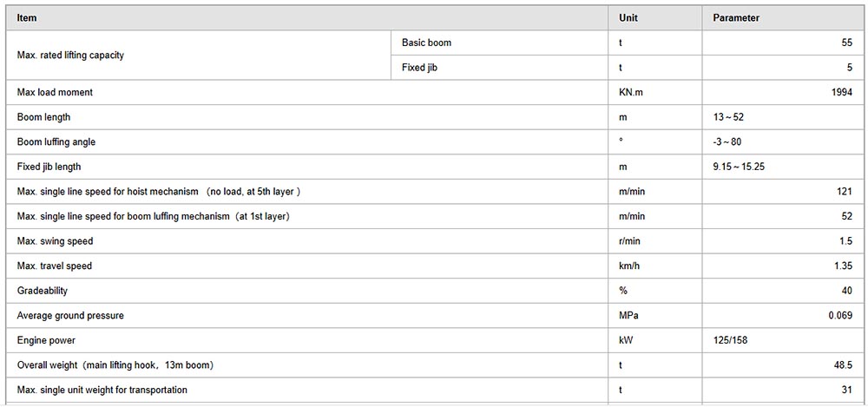Select the 0.069 ground pressure value
Image resolution: width=868 pixels, height=407 pixels.
click(840, 316)
